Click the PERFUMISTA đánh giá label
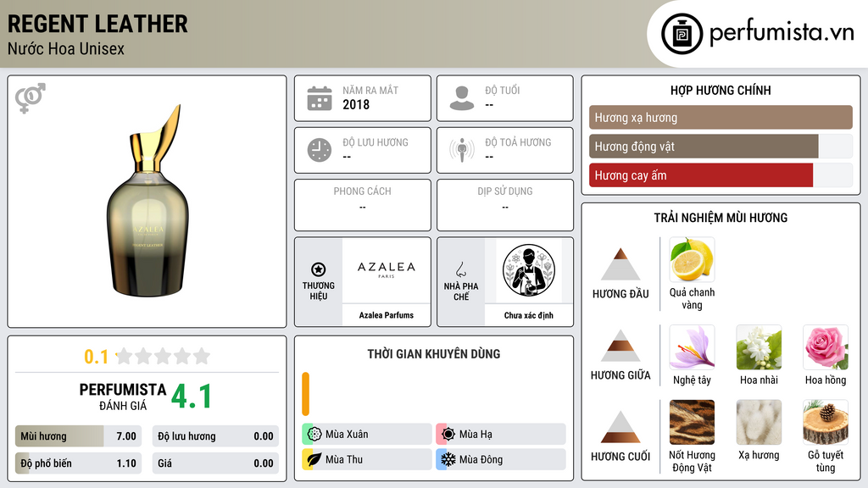This screenshot has width=868, height=488. click(x=123, y=396)
